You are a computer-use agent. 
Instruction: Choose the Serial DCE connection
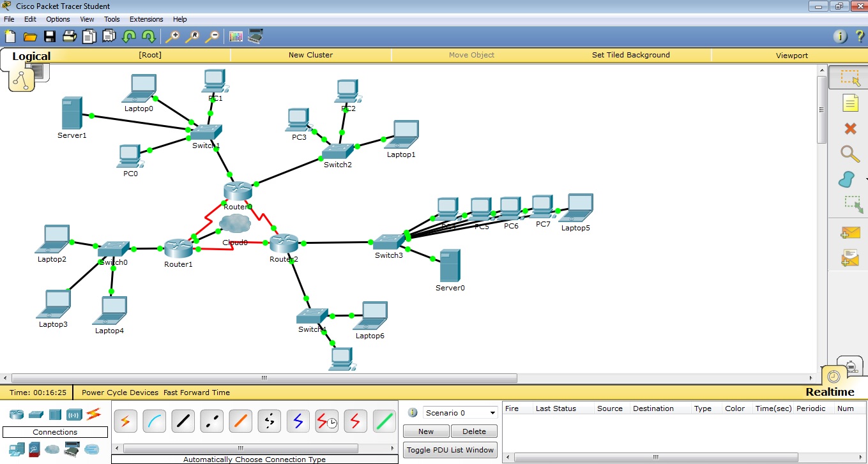[x=326, y=421]
